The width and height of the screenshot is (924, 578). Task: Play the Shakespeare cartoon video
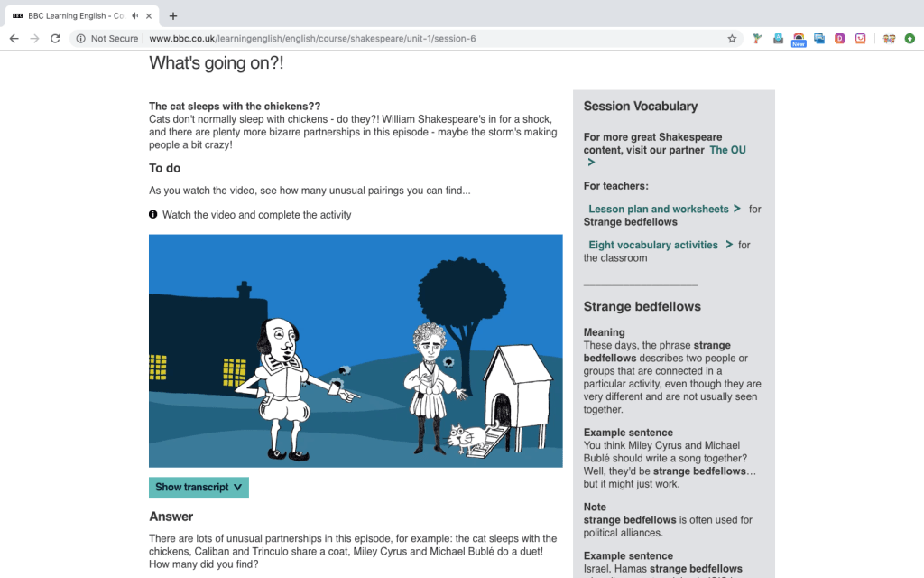point(356,350)
